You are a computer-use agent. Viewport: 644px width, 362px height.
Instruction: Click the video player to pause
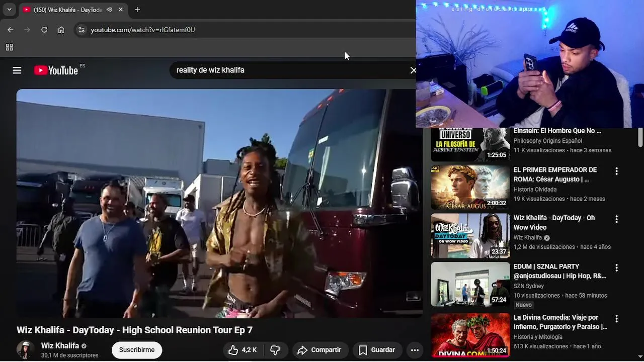click(219, 203)
